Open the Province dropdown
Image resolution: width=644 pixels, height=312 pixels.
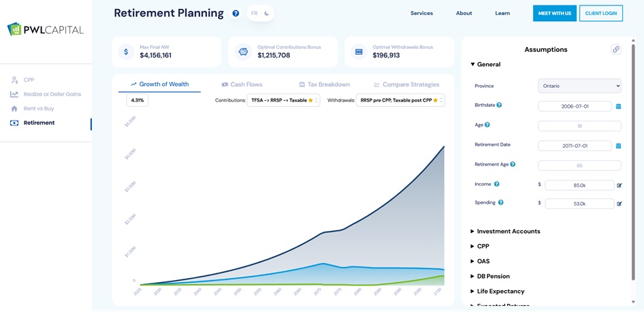(579, 87)
